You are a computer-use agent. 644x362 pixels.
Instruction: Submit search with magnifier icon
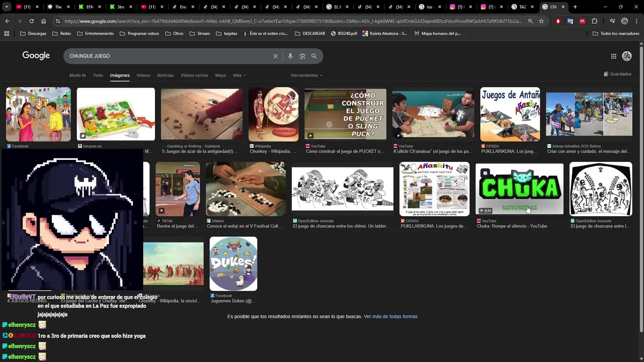[314, 56]
